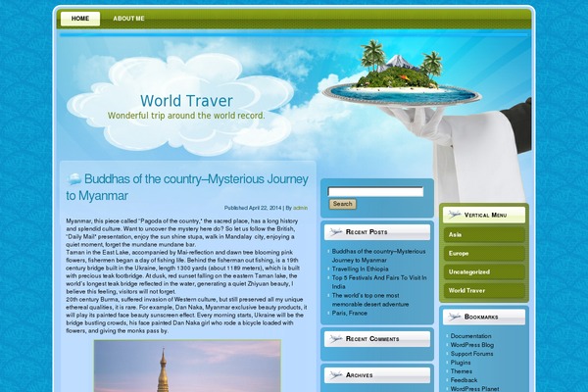Click the Archives heading
This screenshot has height=392, width=588.
tap(360, 375)
